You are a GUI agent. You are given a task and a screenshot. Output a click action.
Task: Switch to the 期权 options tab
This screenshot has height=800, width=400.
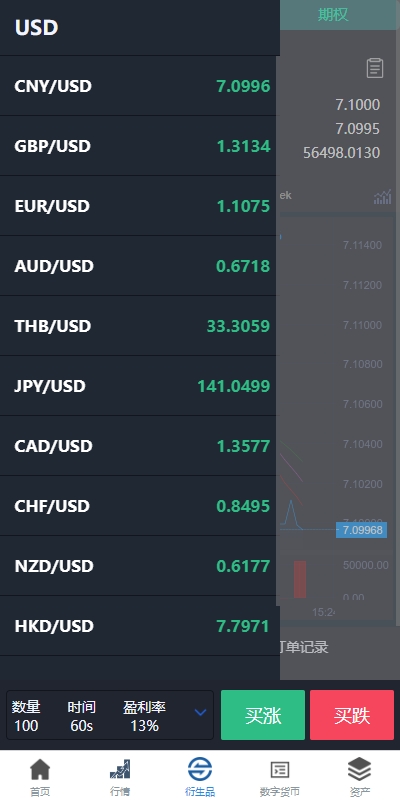(333, 15)
